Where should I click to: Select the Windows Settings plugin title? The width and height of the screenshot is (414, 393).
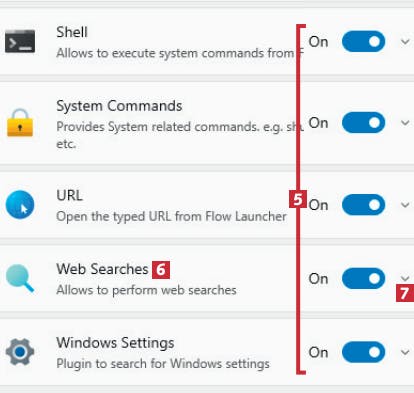[x=115, y=343]
